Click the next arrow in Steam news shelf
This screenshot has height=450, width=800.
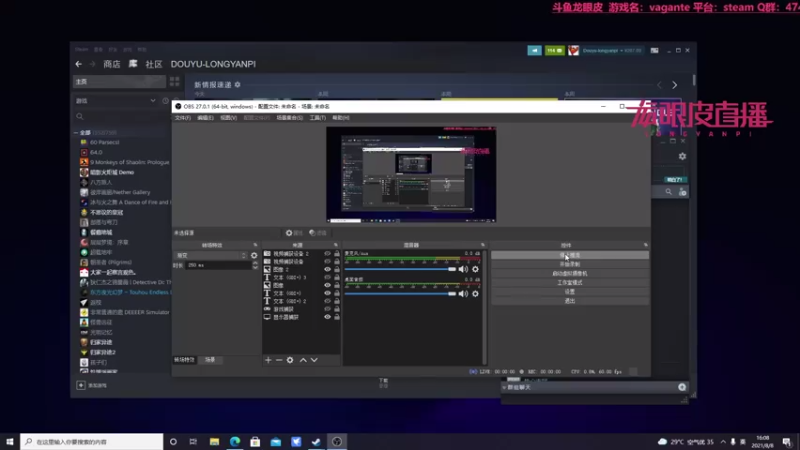click(674, 85)
